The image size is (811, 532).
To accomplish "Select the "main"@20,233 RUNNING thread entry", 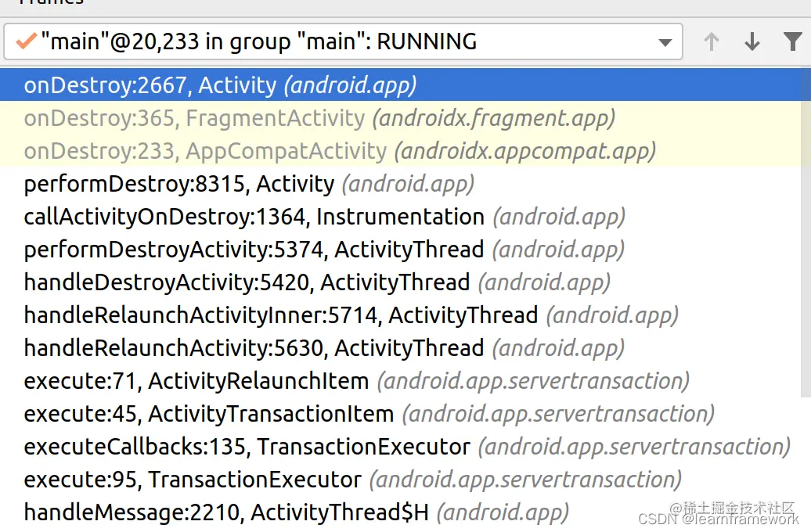I will [343, 41].
